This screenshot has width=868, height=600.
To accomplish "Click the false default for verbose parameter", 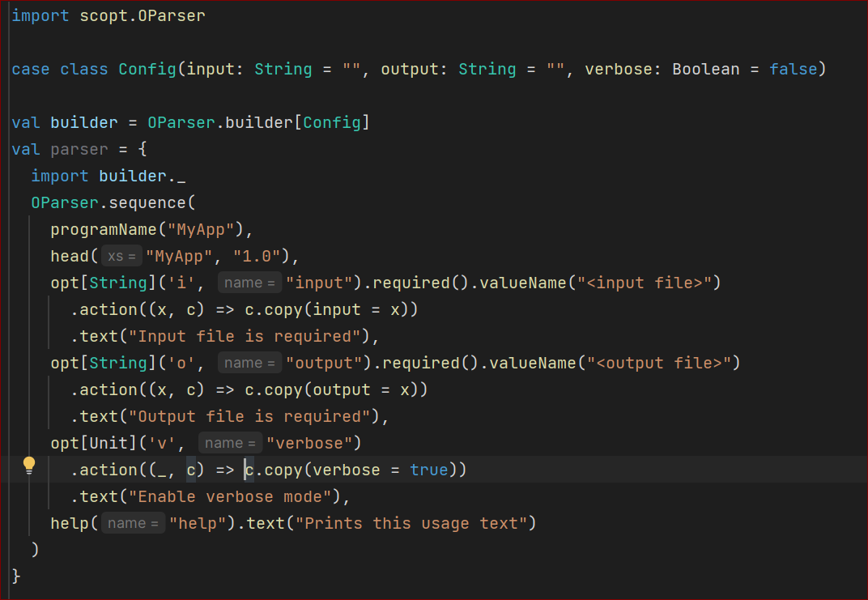I will coord(793,69).
